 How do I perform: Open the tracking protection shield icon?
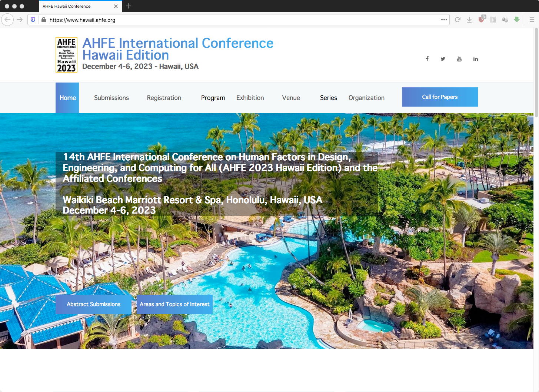tap(33, 20)
